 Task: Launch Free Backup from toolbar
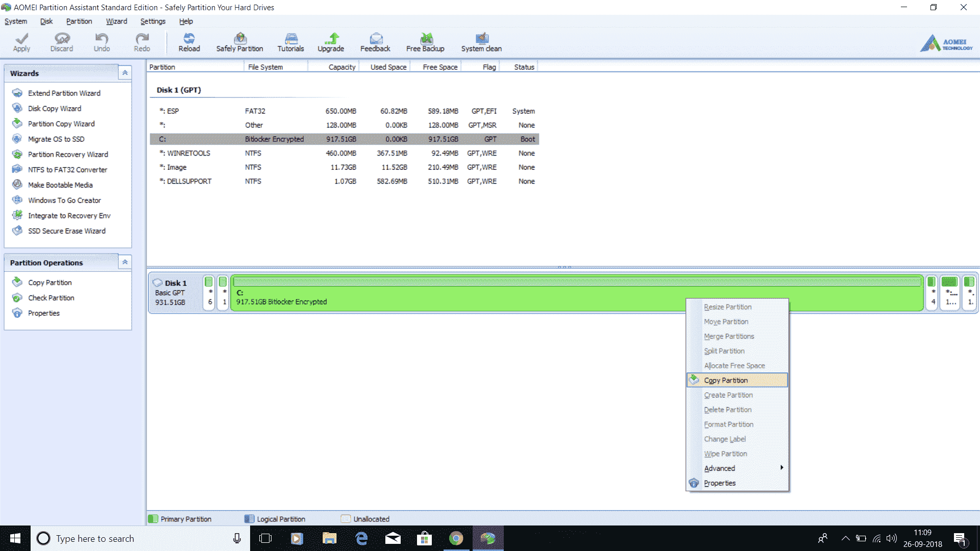[x=425, y=42]
